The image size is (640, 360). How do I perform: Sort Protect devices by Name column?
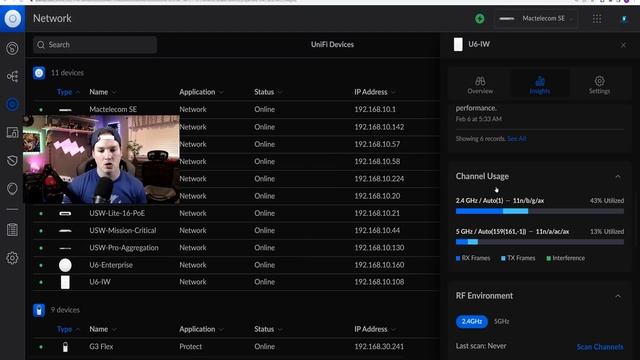tap(102, 329)
